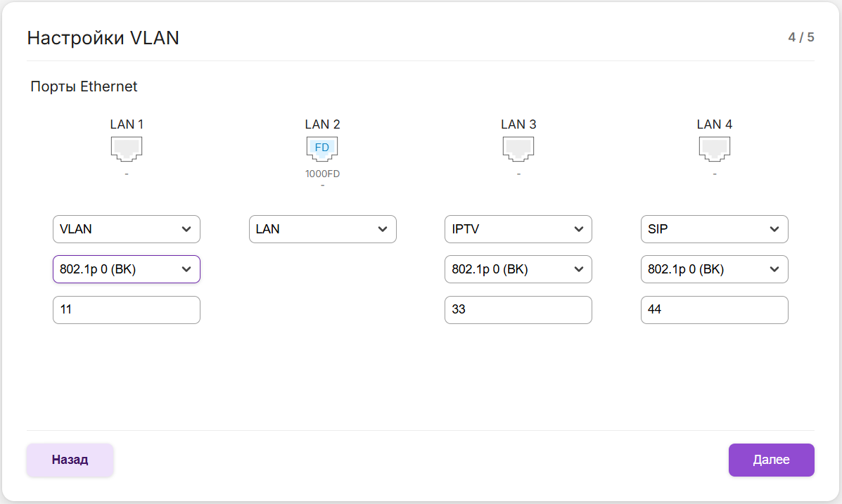Click the VLAN ID field containing 44
842x504 pixels.
(714, 310)
